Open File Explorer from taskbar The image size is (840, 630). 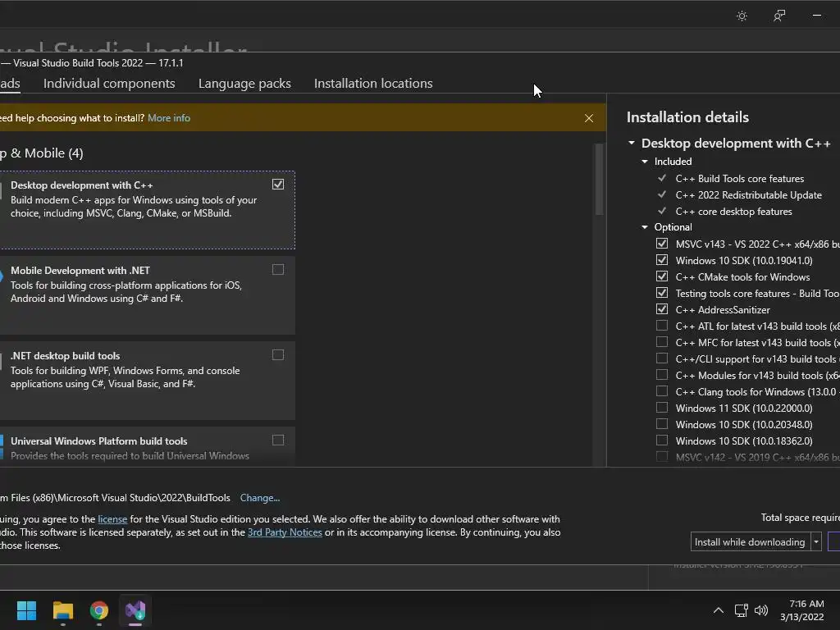[x=62, y=610]
